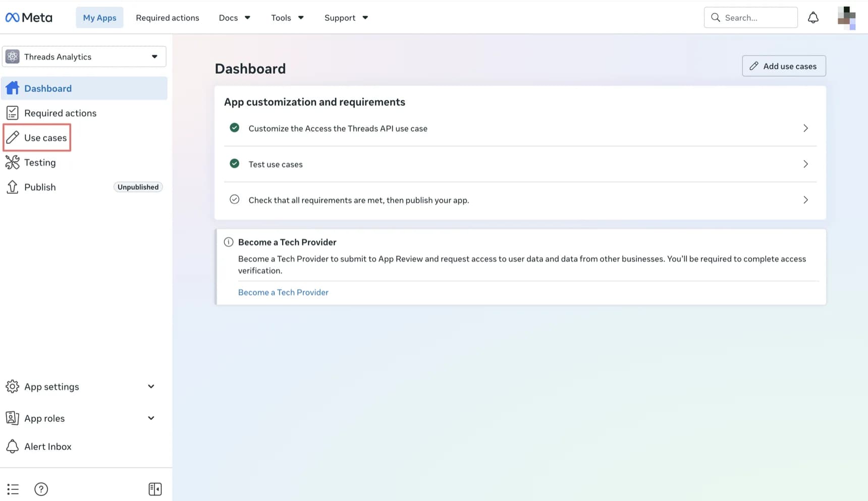Click the Tech Provider info icon

[229, 242]
